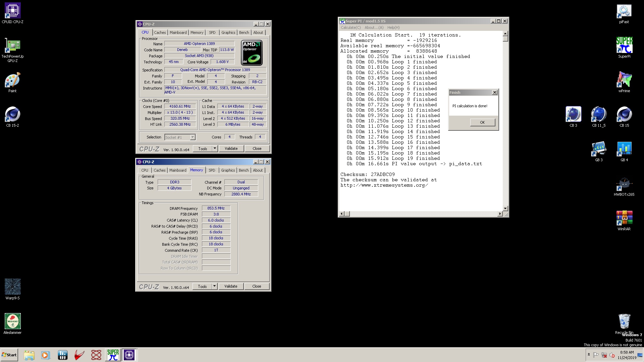Image resolution: width=644 pixels, height=362 pixels.
Task: Open the Recycle Bin
Action: pos(624,324)
